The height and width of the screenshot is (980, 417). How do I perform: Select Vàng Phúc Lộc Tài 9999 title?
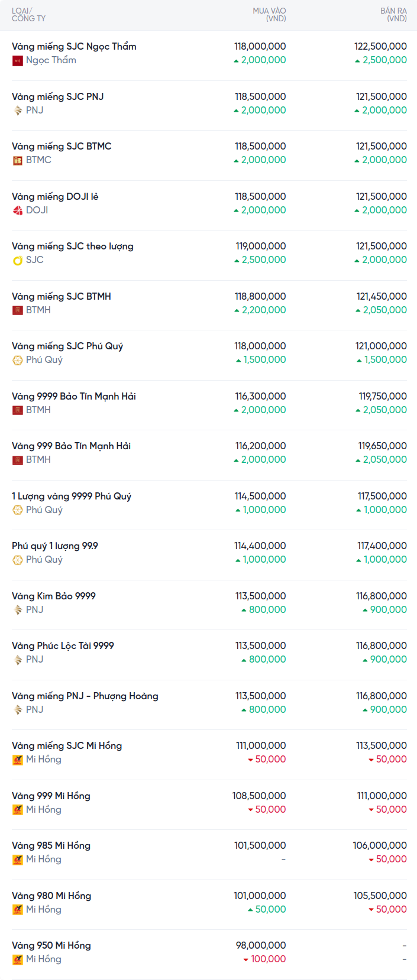(63, 645)
